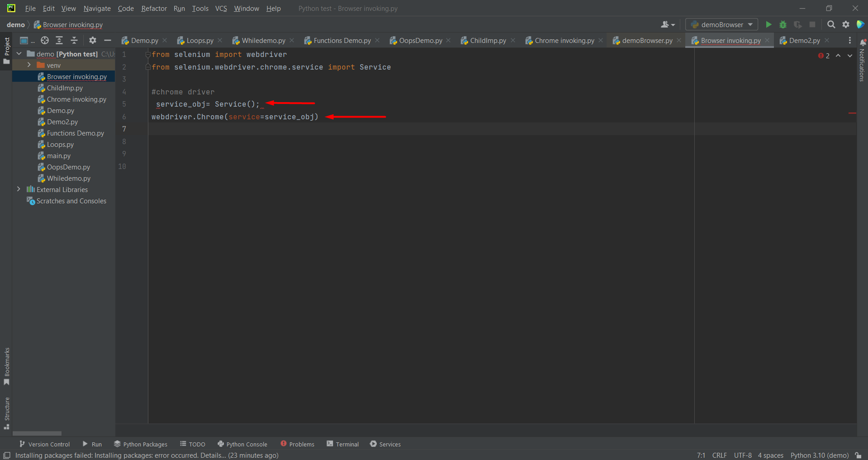Toggle tool window quick-access button
Viewport: 868px width, 460px height.
click(x=7, y=455)
